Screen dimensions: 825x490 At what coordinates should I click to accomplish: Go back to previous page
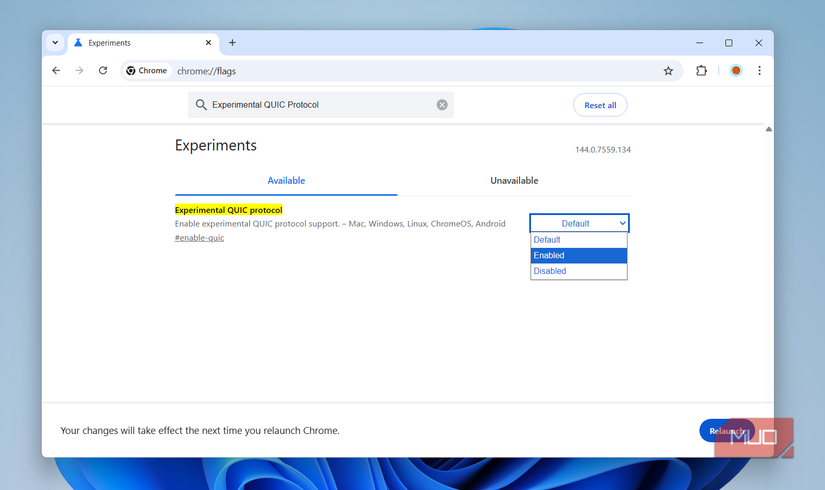[56, 71]
